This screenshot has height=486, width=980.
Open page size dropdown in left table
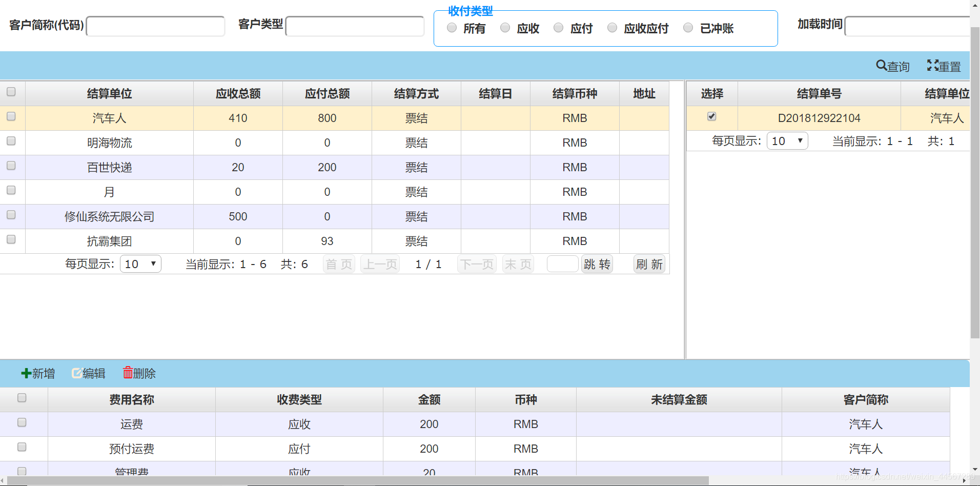(x=140, y=264)
